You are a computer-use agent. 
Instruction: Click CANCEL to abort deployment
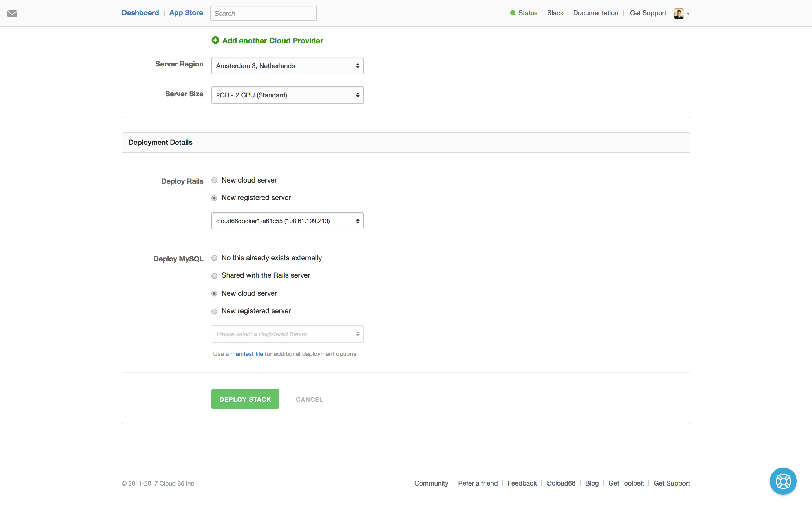[x=310, y=399]
